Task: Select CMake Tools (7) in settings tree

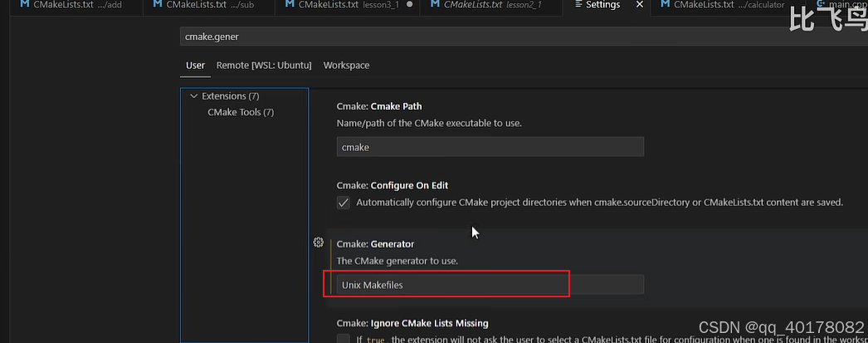Action: [241, 112]
